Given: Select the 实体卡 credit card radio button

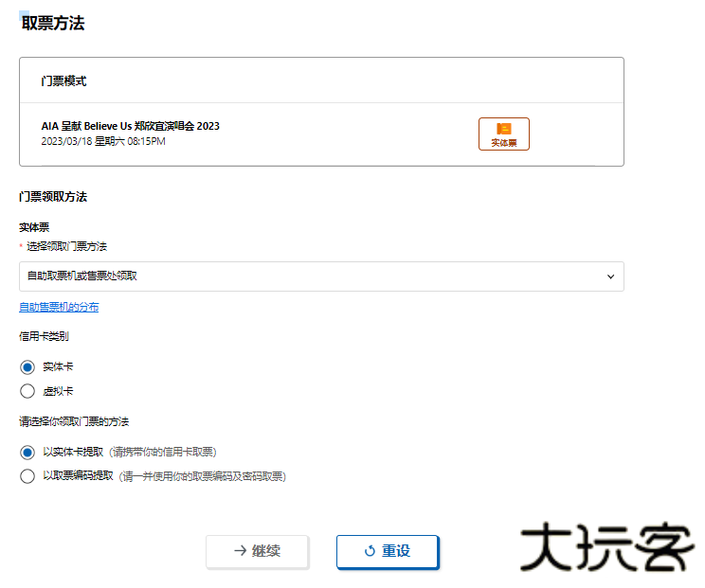Looking at the screenshot, I should (27, 366).
